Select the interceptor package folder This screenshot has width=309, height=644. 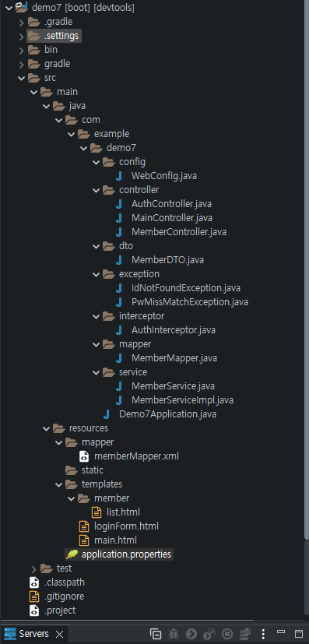142,316
